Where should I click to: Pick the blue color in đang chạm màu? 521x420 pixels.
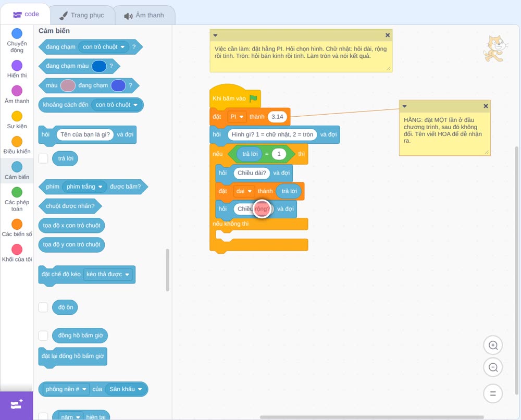pyautogui.click(x=99, y=66)
